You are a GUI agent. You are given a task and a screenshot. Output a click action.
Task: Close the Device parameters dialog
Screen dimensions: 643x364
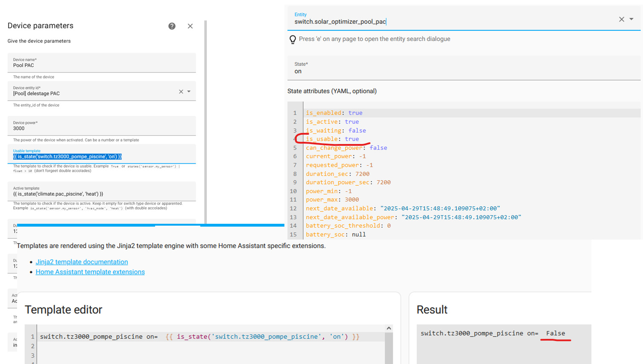[190, 26]
